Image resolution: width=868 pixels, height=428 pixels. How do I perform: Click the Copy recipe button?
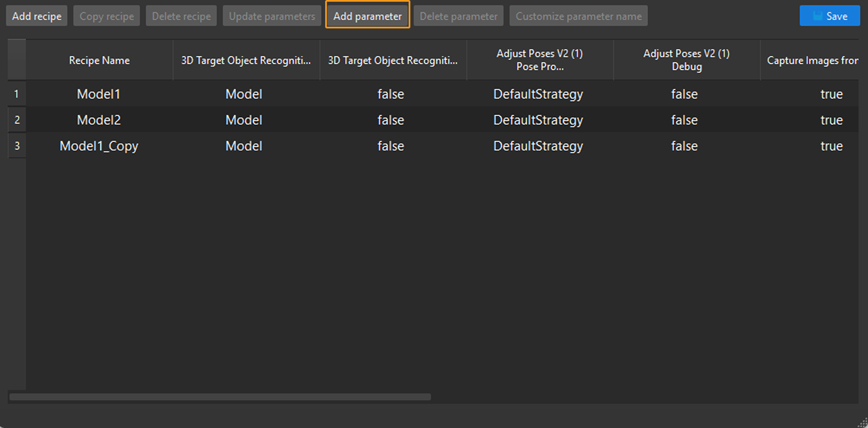tap(106, 16)
